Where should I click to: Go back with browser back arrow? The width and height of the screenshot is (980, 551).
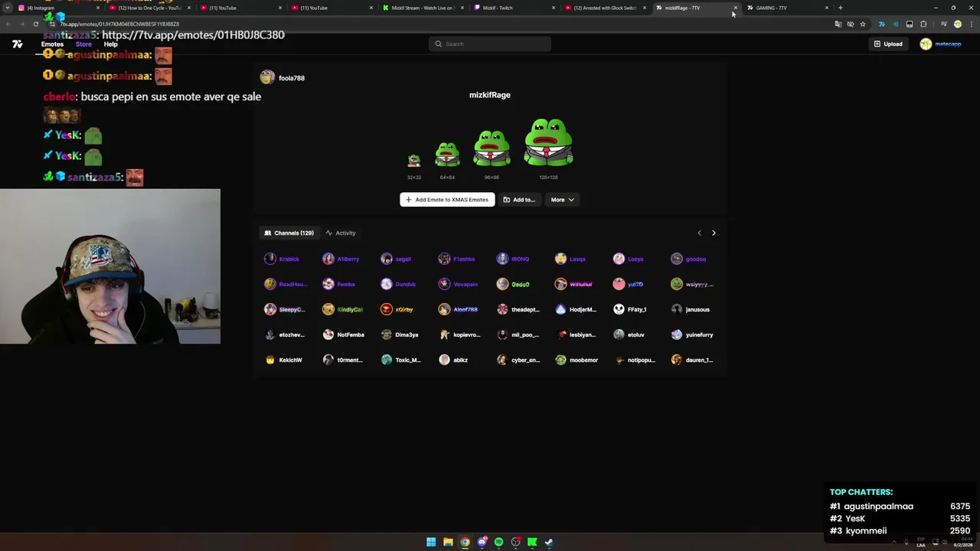[x=8, y=24]
